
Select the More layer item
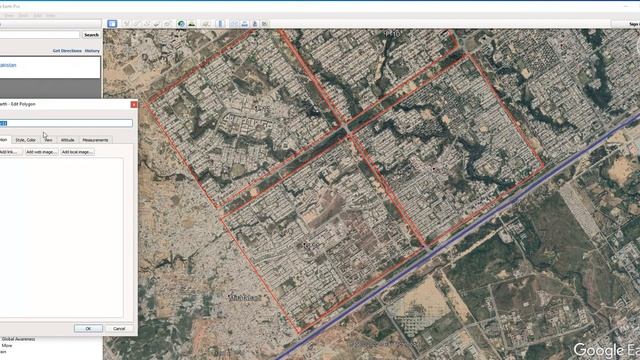(7, 345)
